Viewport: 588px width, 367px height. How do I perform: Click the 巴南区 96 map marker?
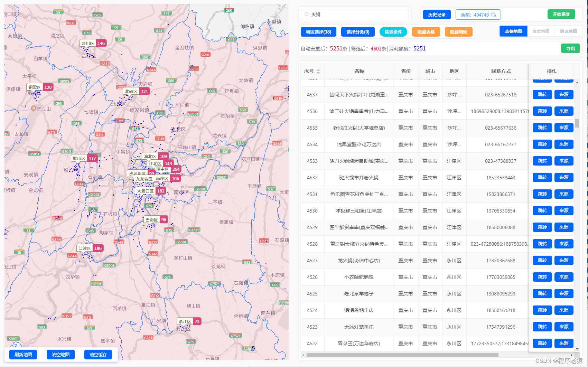pos(156,219)
